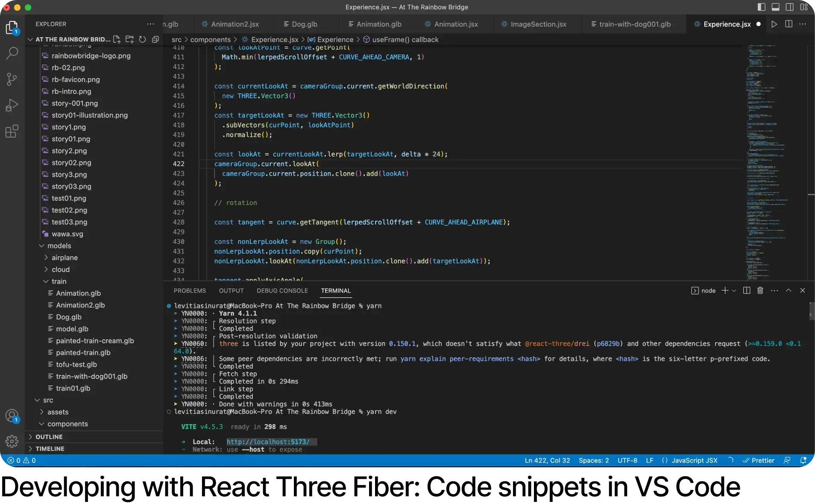This screenshot has height=504, width=815.
Task: Kill terminal with the trash icon
Action: pyautogui.click(x=760, y=290)
